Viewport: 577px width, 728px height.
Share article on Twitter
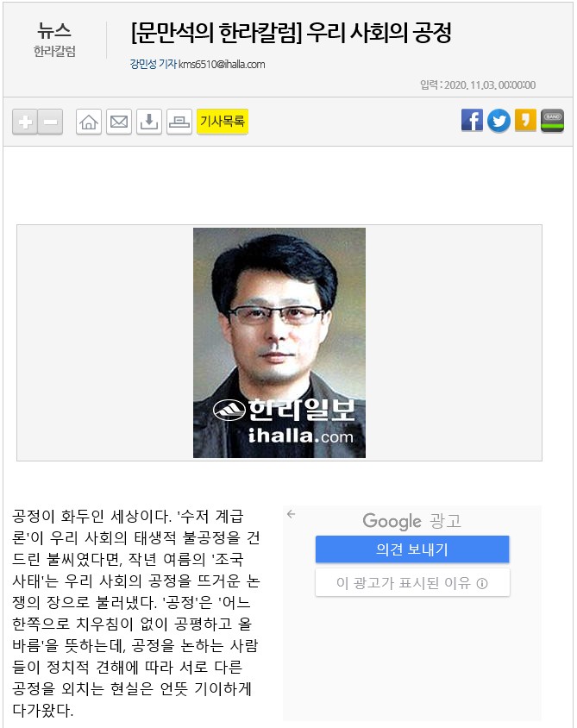[499, 121]
